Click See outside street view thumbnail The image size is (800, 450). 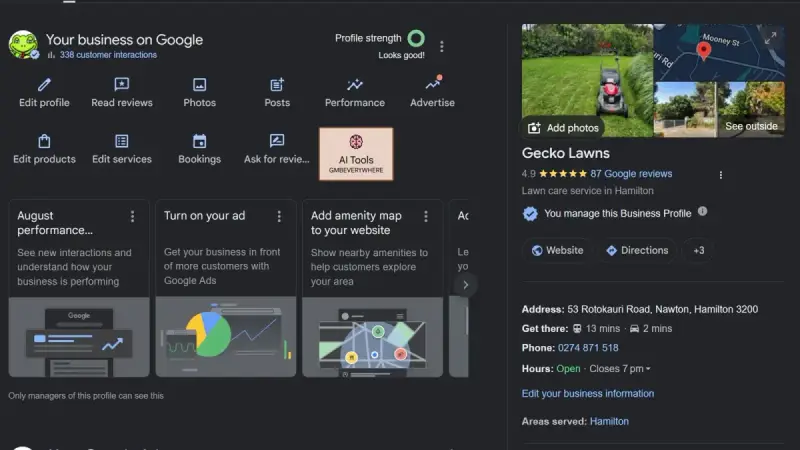[719, 109]
